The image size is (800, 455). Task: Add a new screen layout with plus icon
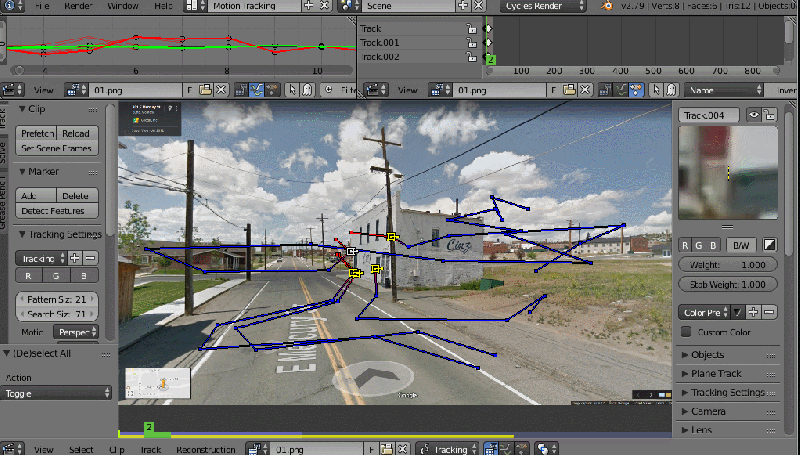309,6
